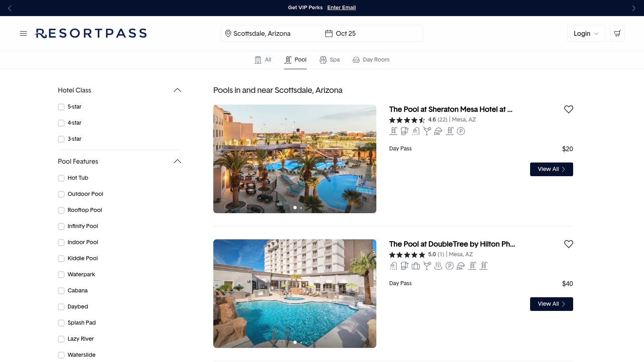Open the shopping cart

point(617,33)
